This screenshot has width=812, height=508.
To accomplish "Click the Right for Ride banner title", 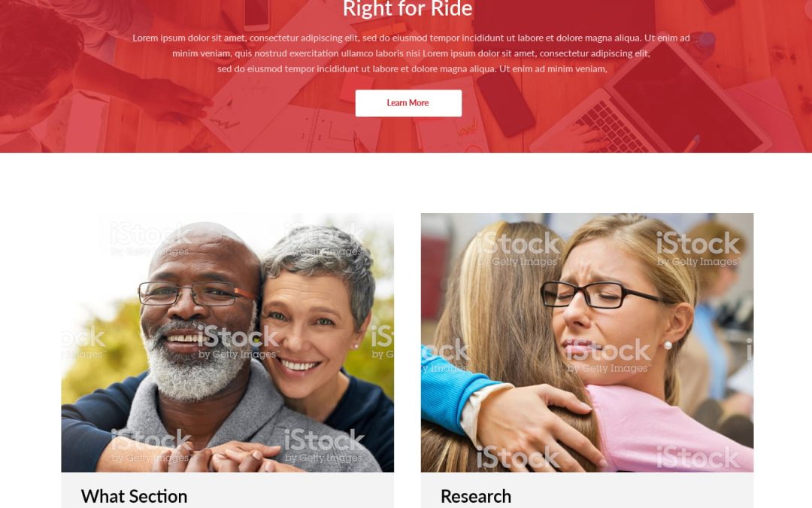I will coord(408,9).
